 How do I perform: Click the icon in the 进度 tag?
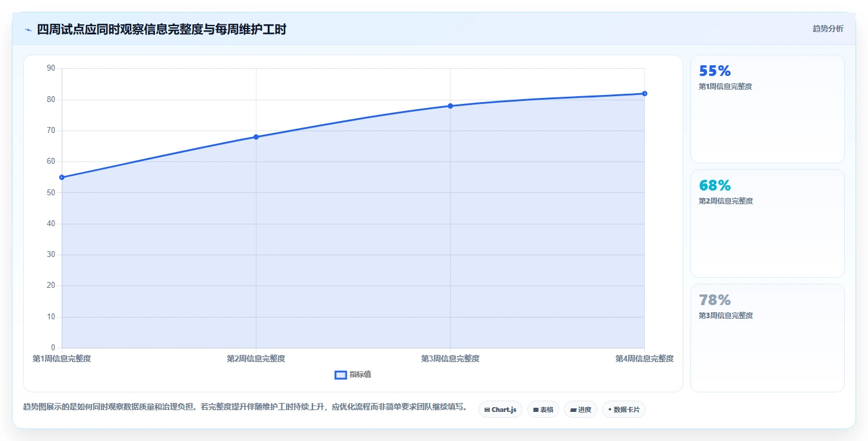click(573, 410)
